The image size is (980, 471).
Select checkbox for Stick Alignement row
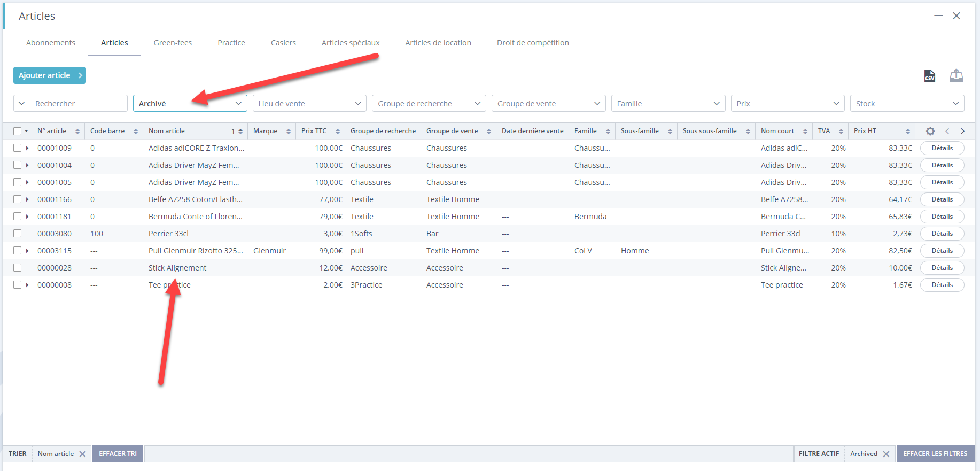point(18,268)
